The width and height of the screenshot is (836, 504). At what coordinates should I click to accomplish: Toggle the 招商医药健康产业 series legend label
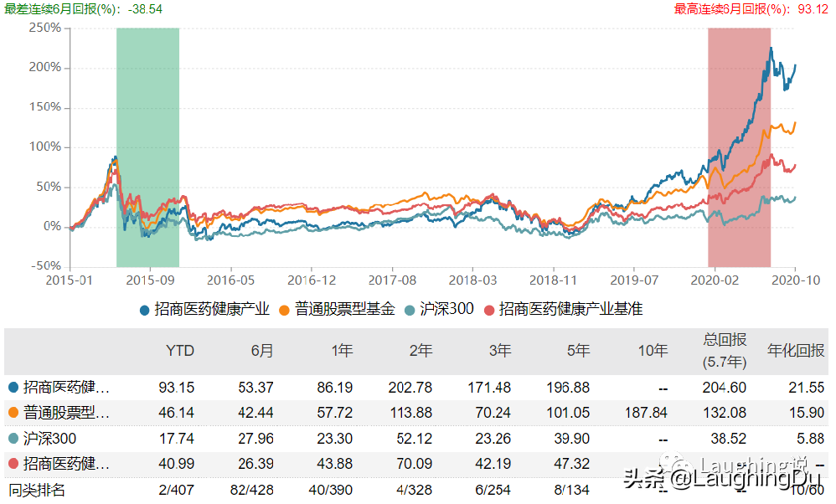(212, 309)
